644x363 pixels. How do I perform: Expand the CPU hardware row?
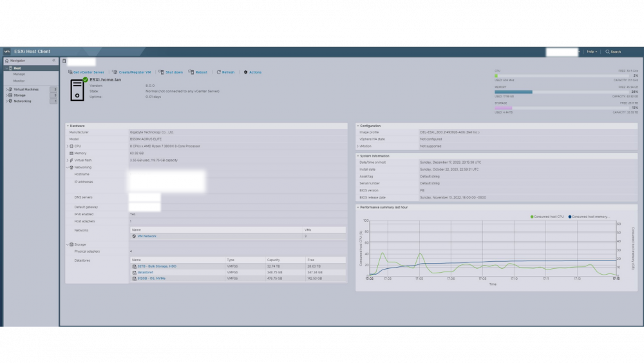(x=68, y=146)
